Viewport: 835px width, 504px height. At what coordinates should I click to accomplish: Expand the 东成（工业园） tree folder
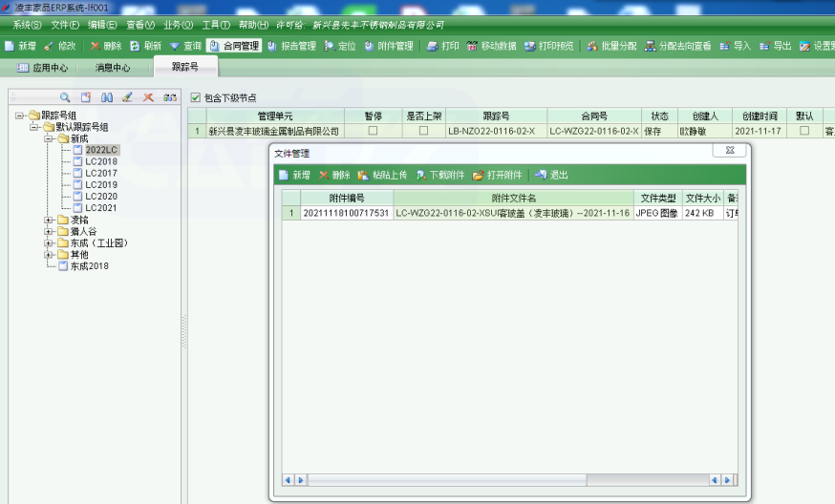click(x=49, y=242)
